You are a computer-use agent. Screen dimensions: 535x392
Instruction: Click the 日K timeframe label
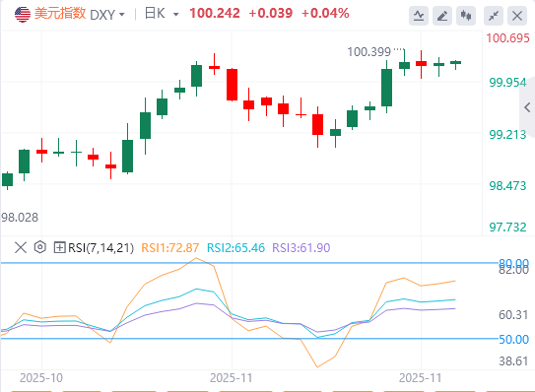[156, 14]
